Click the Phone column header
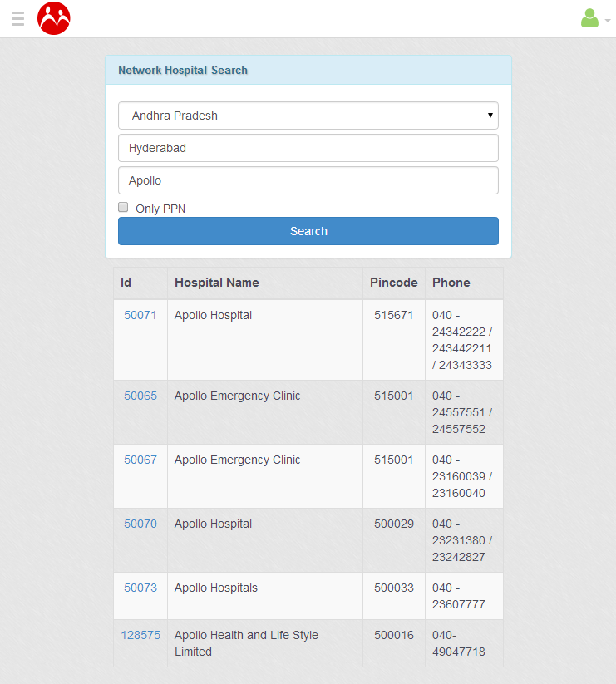 451,283
